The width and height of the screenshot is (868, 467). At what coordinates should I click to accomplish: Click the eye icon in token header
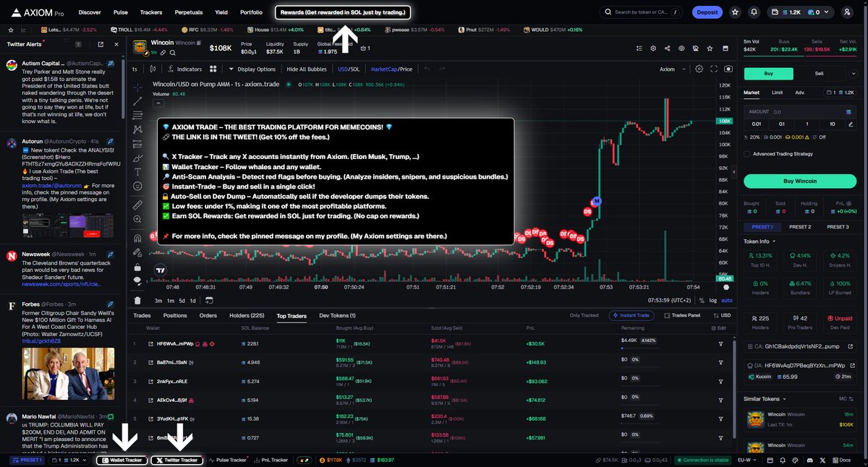click(x=681, y=48)
